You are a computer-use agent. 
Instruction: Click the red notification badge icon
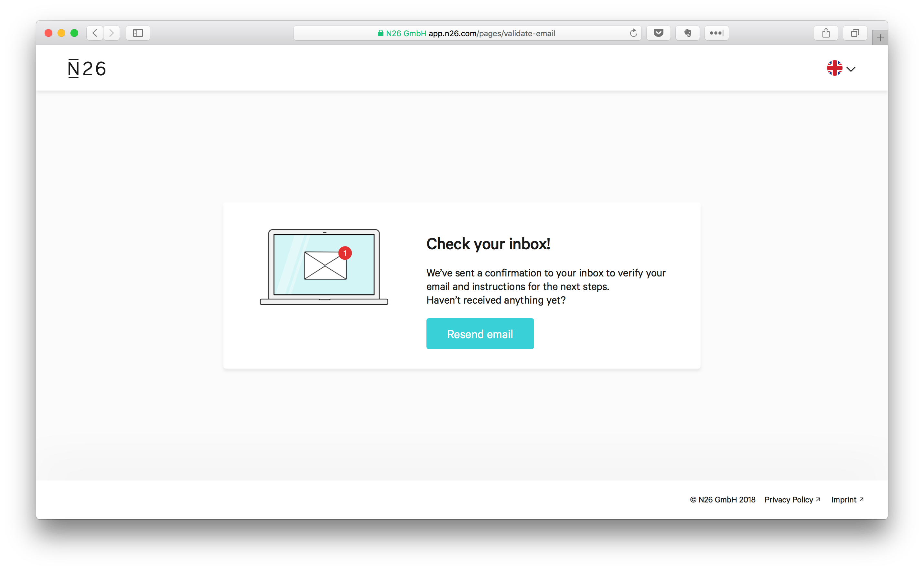coord(344,252)
